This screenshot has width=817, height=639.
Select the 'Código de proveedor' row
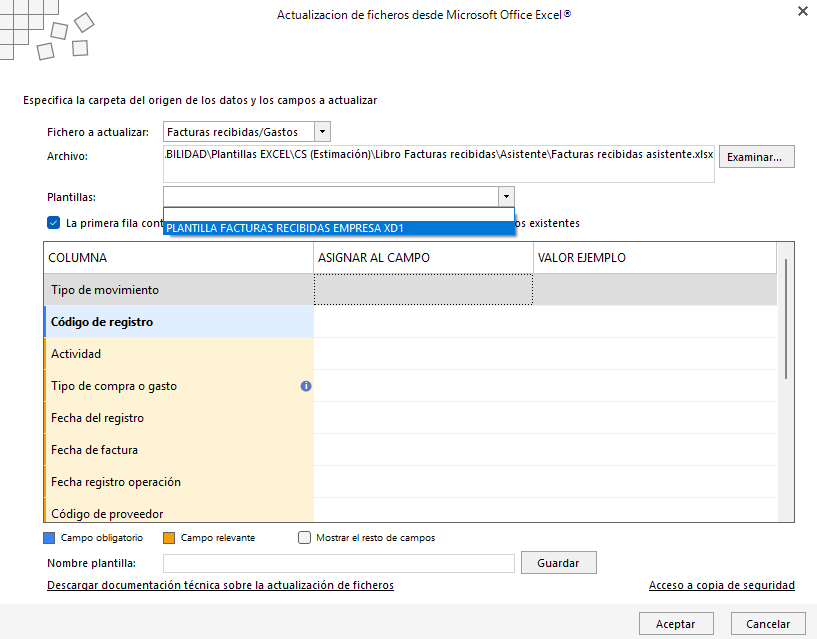point(411,510)
